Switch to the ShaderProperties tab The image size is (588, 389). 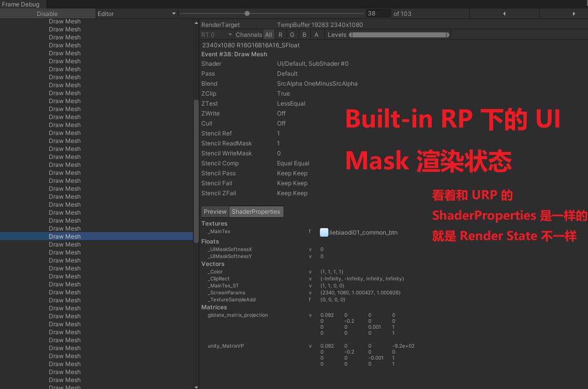[256, 211]
